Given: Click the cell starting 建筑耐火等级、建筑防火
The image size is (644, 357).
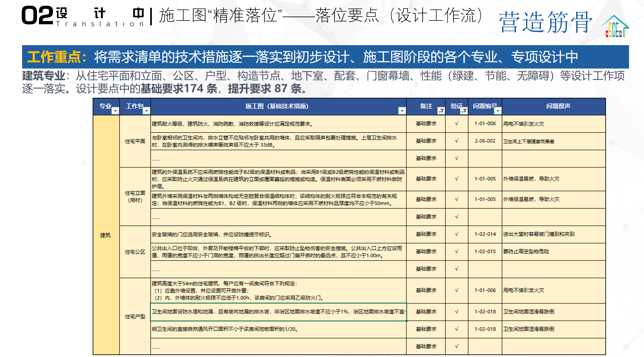Looking at the screenshot, I should click(278, 124).
